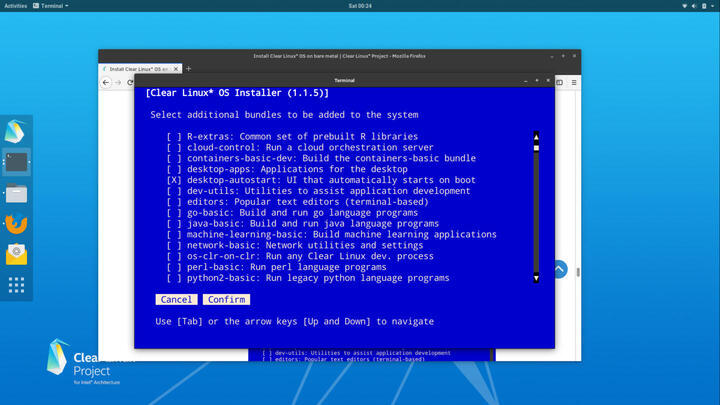
Task: Check the R-extras bundle checkbox
Action: click(x=174, y=136)
